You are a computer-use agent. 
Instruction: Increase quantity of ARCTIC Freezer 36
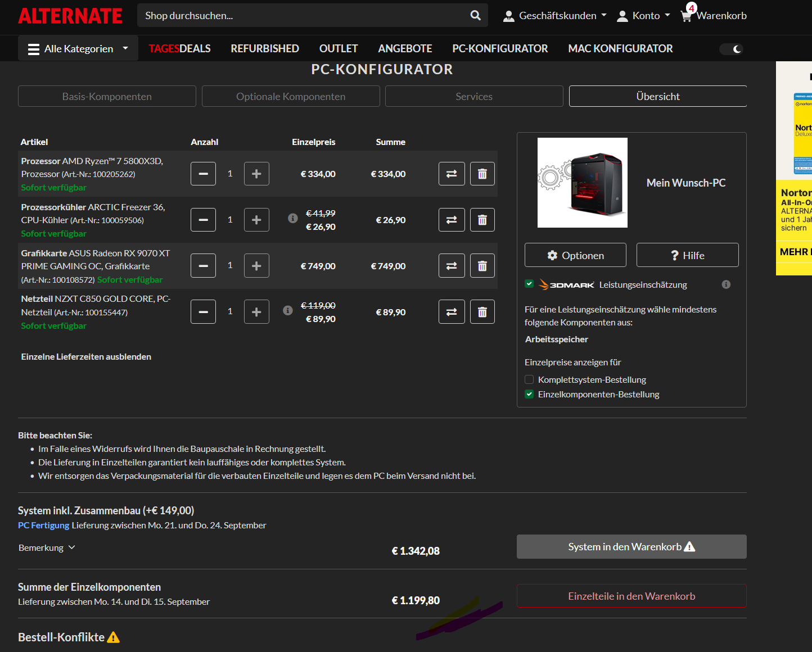pos(256,220)
